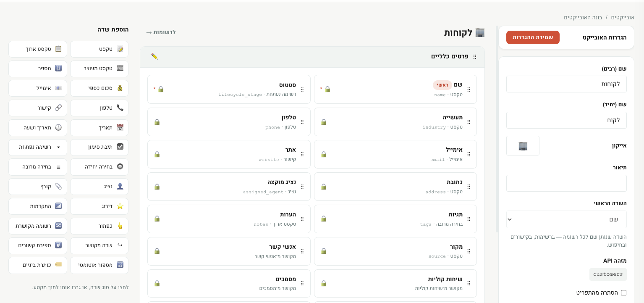Viewport: 644px width, 303px height.
Task: Open the לרשומות link with arrow
Action: point(161,32)
